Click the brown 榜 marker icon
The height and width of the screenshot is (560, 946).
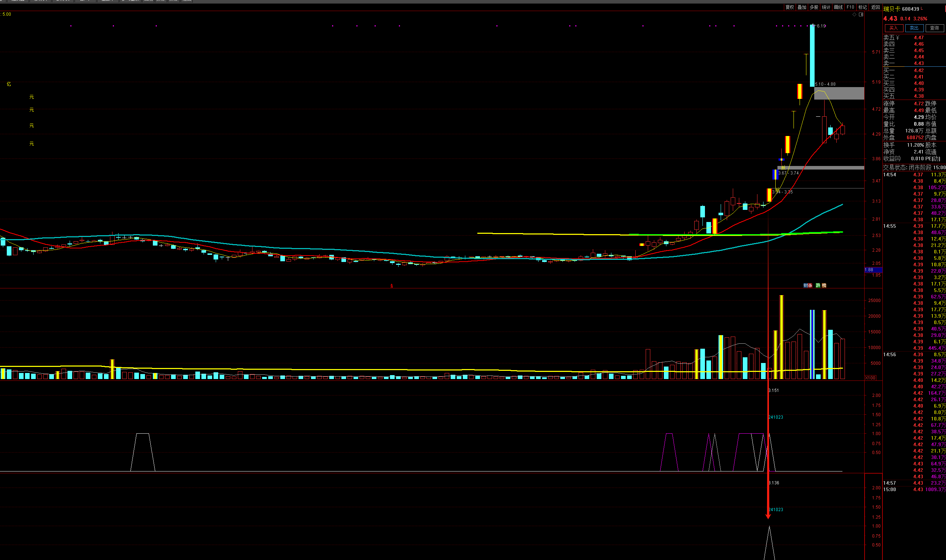click(824, 285)
